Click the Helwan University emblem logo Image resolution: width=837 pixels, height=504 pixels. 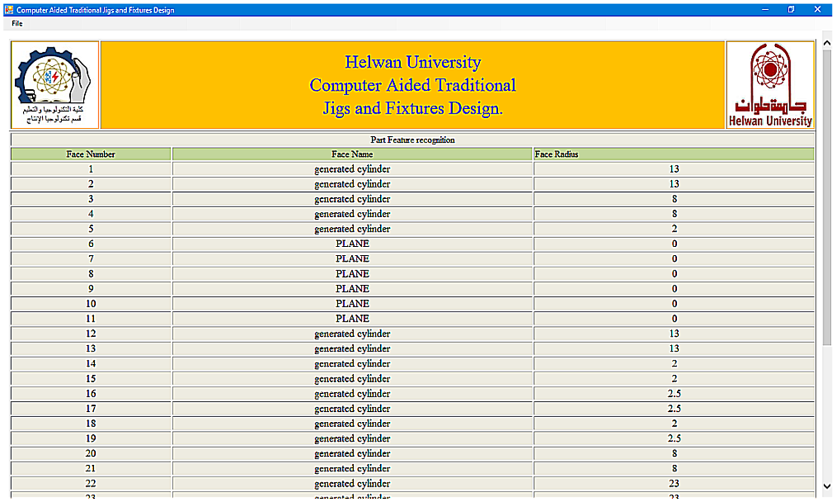(770, 85)
